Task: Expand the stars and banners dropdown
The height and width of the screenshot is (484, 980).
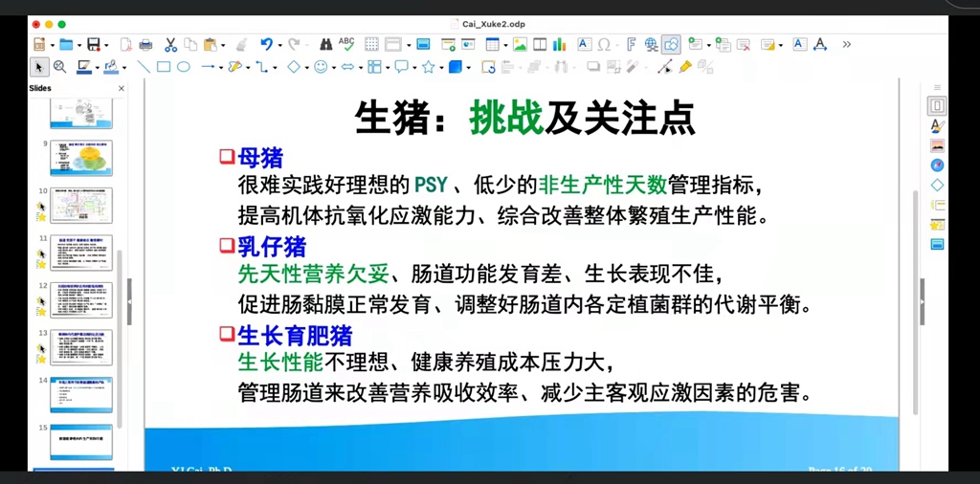Action: tap(440, 68)
